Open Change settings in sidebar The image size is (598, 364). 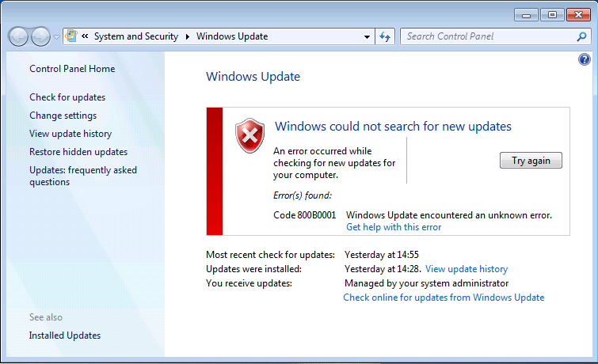63,116
